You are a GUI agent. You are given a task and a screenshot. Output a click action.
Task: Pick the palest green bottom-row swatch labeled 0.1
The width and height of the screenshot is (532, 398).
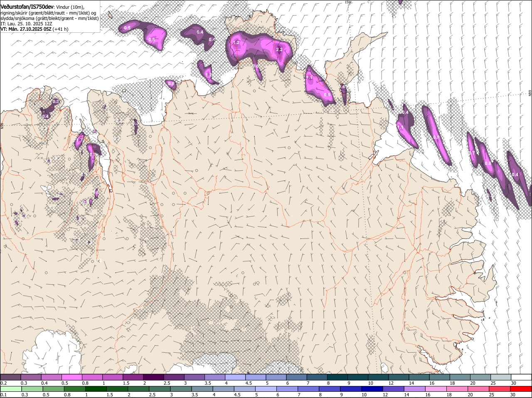[x=11, y=389]
